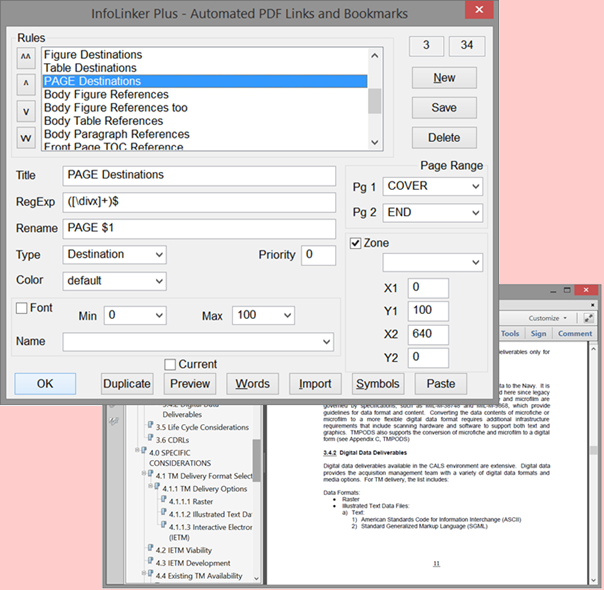Click the Rules list scrollbar thumb

click(374, 101)
